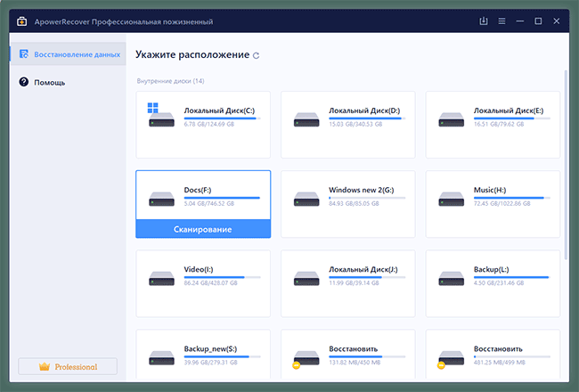The width and height of the screenshot is (579, 392).
Task: Click the 15.03 GB/340.53 GB size text
Action: pos(355,124)
